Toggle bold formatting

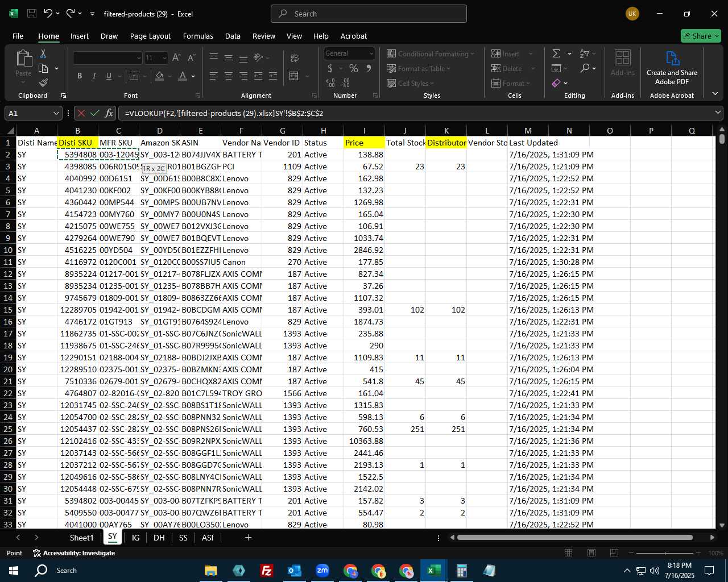(x=80, y=76)
